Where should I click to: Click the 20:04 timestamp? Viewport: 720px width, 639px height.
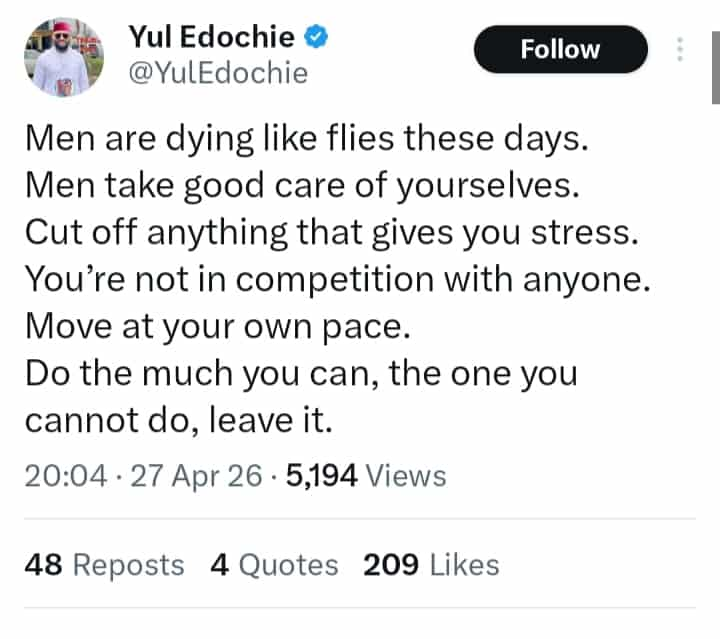pyautogui.click(x=65, y=476)
